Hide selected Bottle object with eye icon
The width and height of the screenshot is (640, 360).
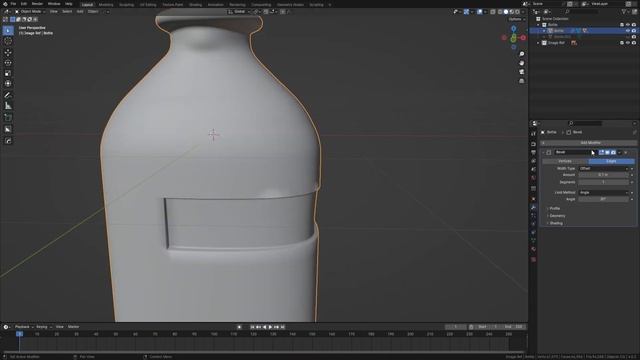tap(628, 31)
